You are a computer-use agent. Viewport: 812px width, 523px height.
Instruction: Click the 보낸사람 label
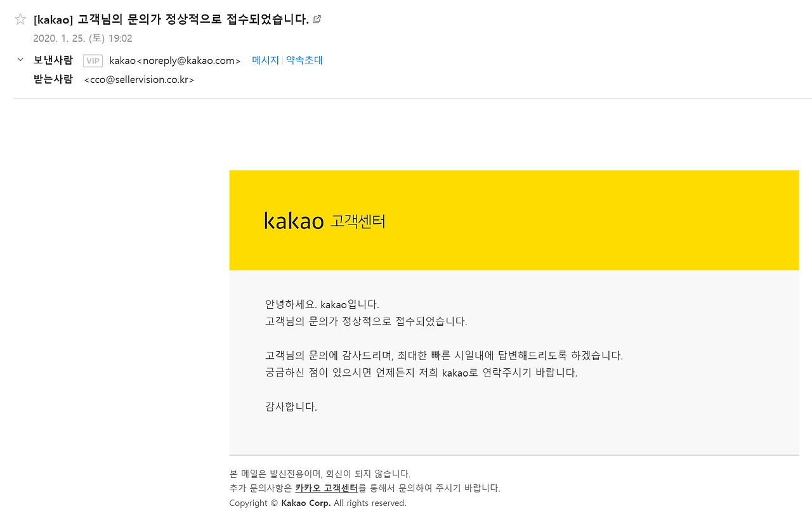53,60
